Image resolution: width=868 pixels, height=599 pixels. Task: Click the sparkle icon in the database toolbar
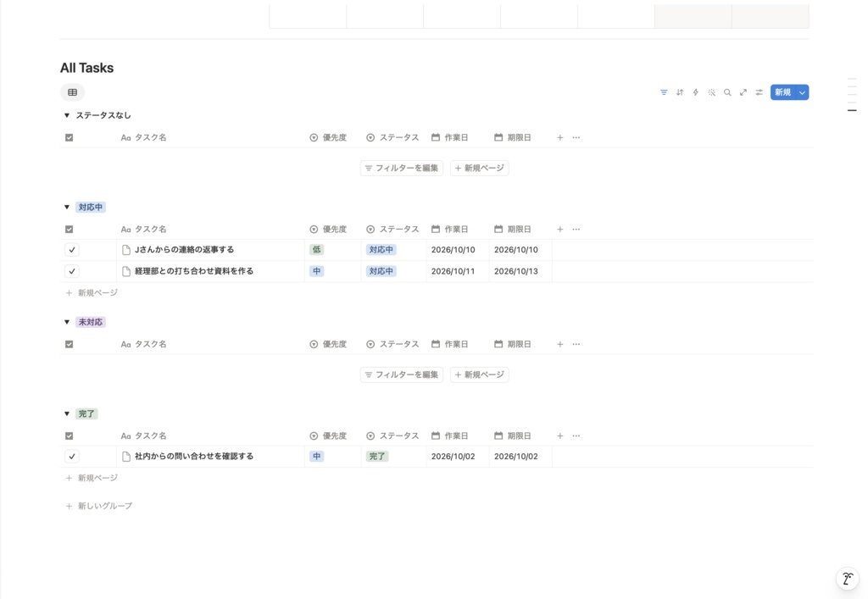[711, 92]
